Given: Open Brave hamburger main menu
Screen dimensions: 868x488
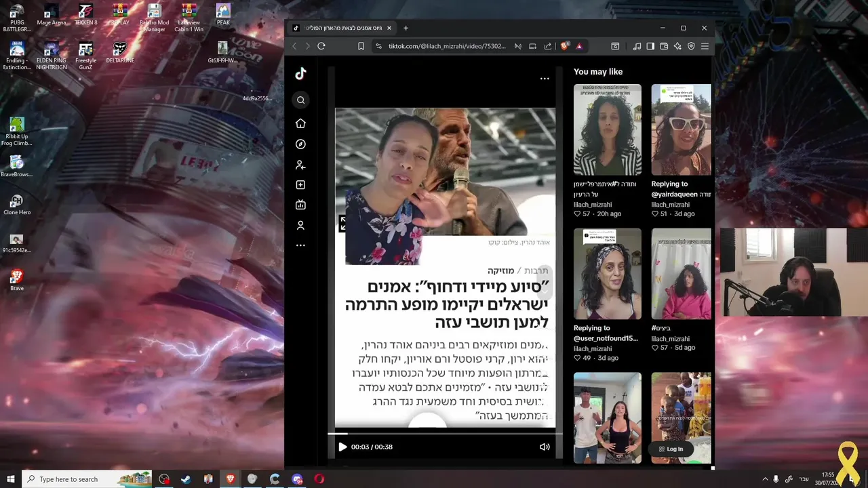Looking at the screenshot, I should 705,46.
